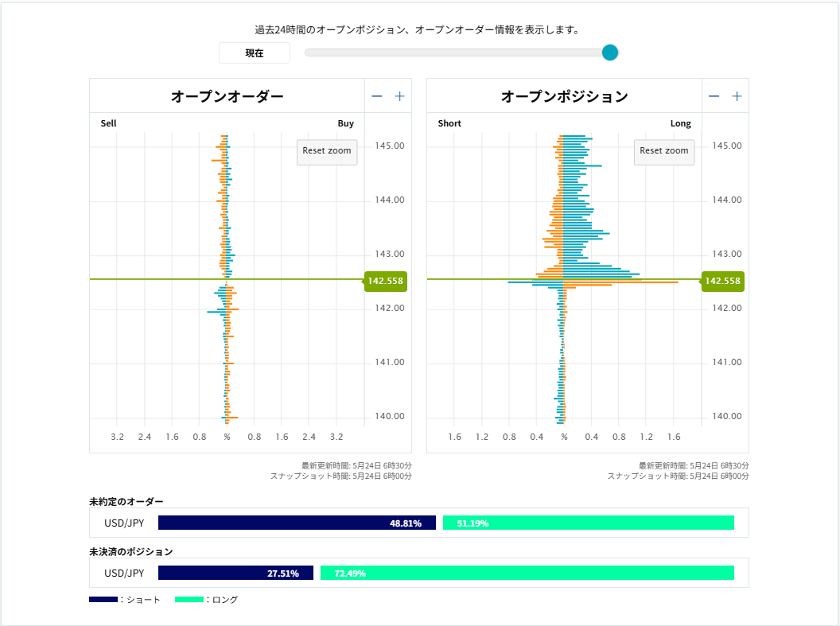Click the オープンポジション panel title
840x626 pixels.
(x=564, y=96)
